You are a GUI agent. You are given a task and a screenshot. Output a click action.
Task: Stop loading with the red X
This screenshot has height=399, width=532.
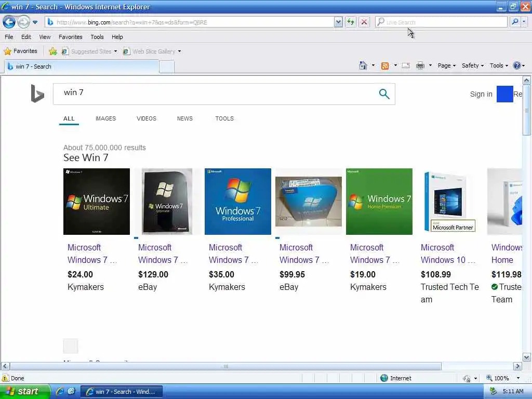tap(364, 22)
